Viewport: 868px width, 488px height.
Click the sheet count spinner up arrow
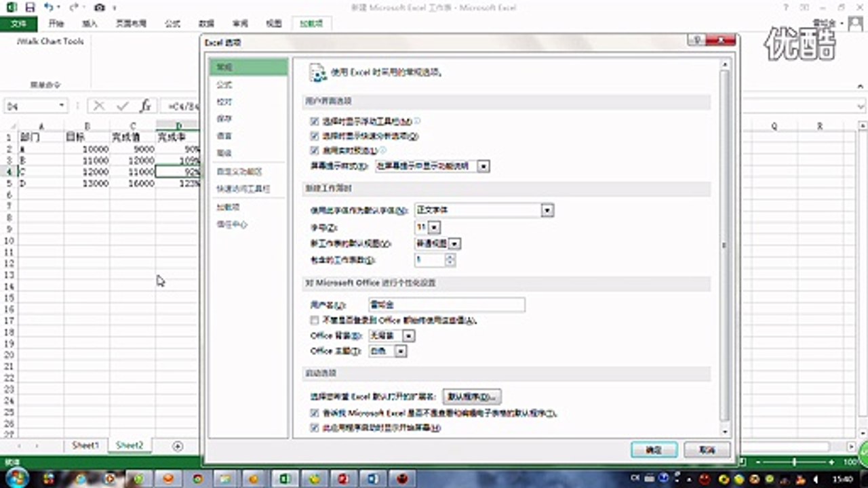point(450,256)
